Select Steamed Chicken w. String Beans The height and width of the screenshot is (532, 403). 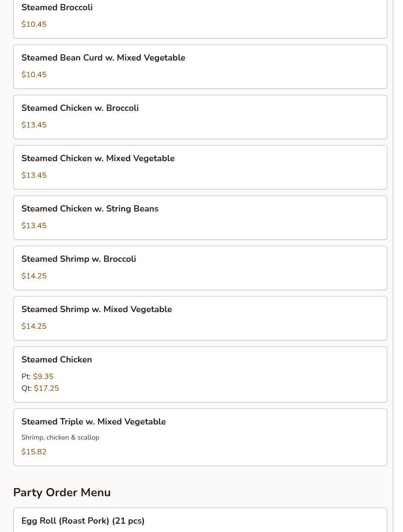[200, 217]
